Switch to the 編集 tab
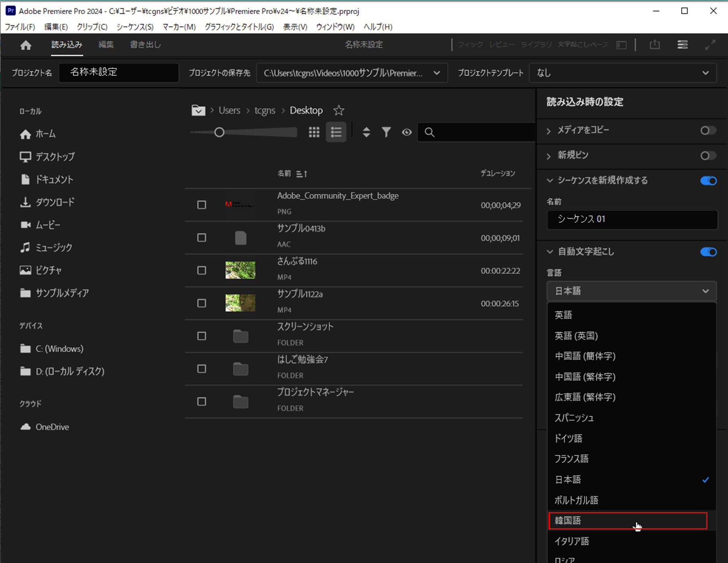Screen dimensions: 728x563 [106, 44]
